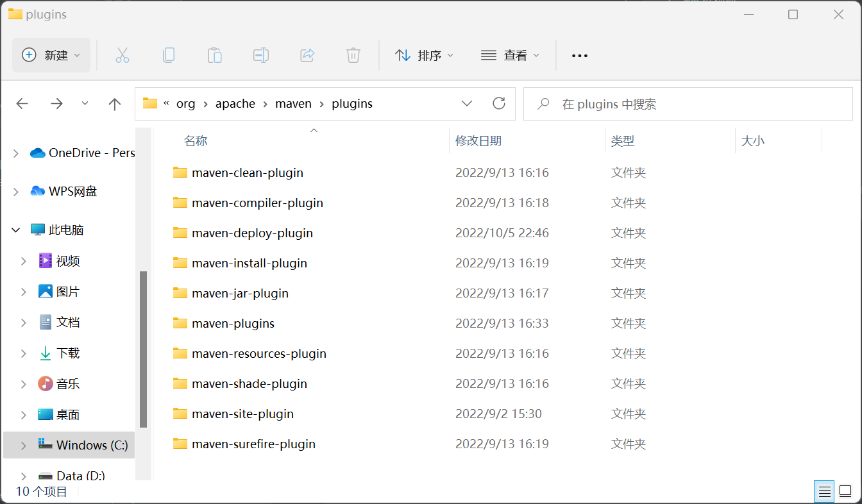This screenshot has height=504, width=862.
Task: Refresh the plugins folder view
Action: click(x=498, y=103)
